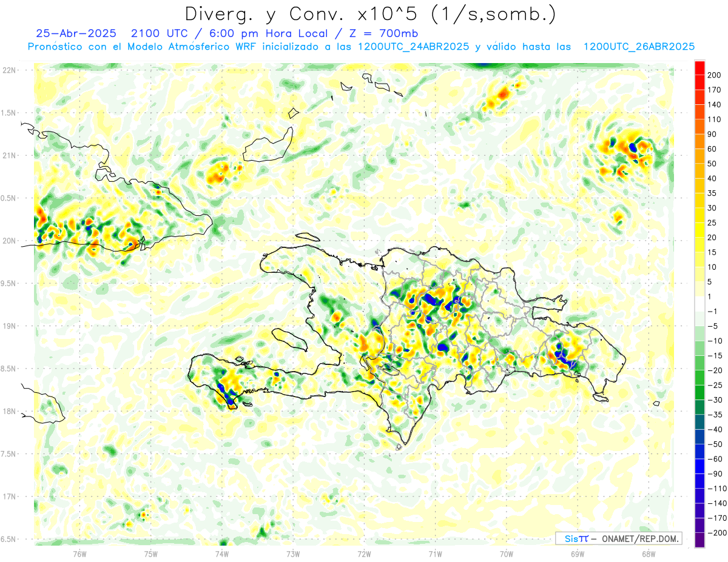Click the initialization time "1200UTC_24ABR2025"
This screenshot has height=562, width=728.
pos(415,47)
